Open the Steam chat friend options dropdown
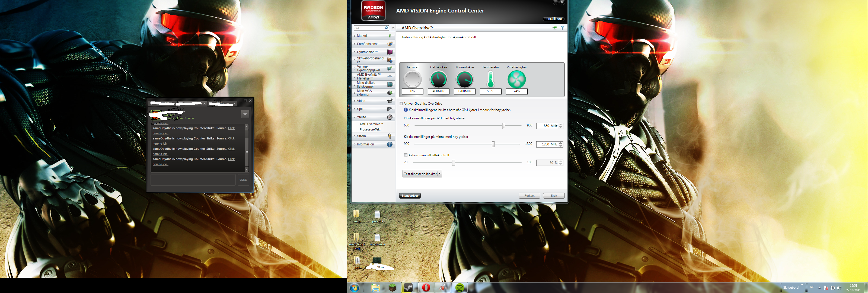The width and height of the screenshot is (868, 293). (x=245, y=114)
